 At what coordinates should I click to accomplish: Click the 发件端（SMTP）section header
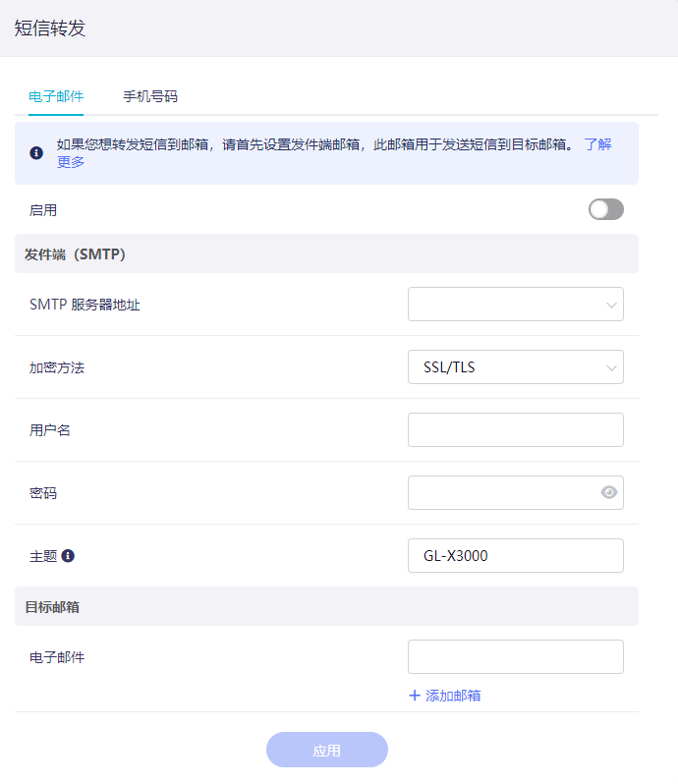pyautogui.click(x=75, y=254)
